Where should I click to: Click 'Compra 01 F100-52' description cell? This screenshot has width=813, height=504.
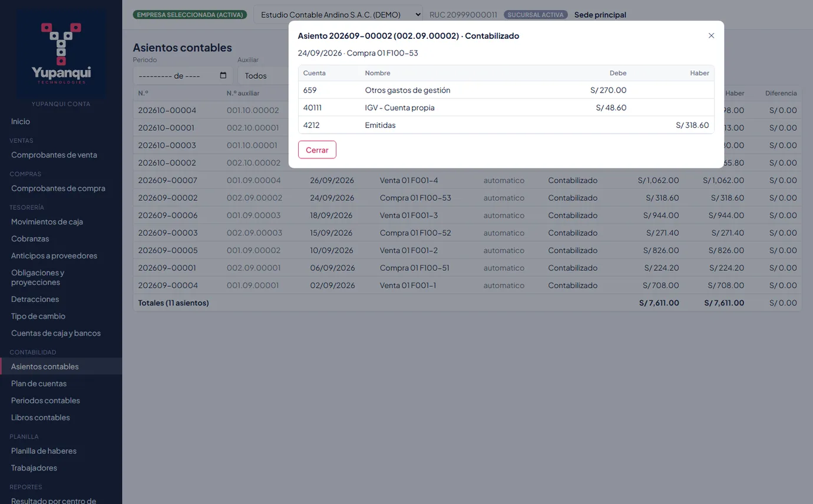click(x=415, y=233)
